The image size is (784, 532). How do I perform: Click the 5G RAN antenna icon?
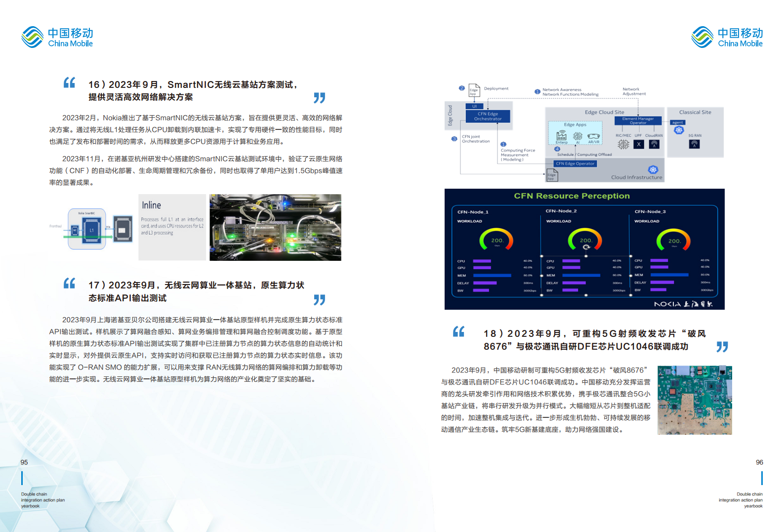pyautogui.click(x=694, y=144)
